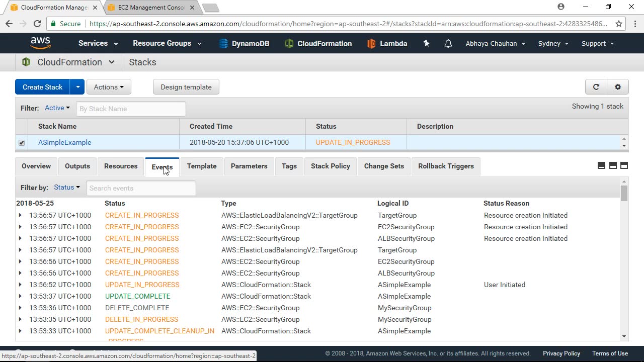Viewport: 644px width, 362px height.
Task: Click the browser back arrow
Action: [9, 24]
